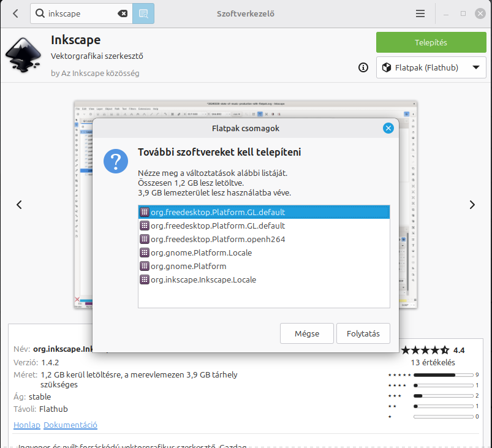Image resolution: width=492 pixels, height=448 pixels.
Task: Select the highlighted org.freedesktop.Platform.GL.default row
Action: (x=264, y=212)
